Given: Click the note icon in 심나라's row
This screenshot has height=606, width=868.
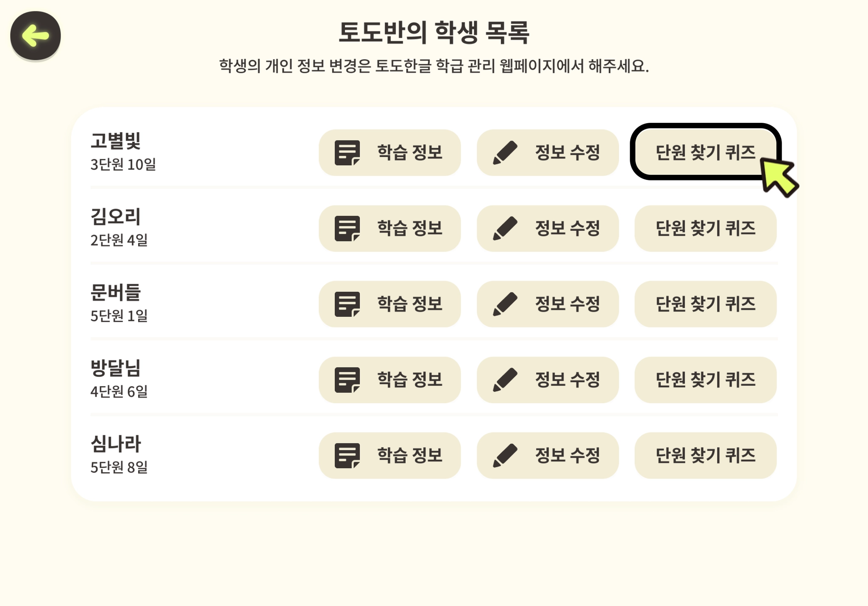Looking at the screenshot, I should point(347,456).
